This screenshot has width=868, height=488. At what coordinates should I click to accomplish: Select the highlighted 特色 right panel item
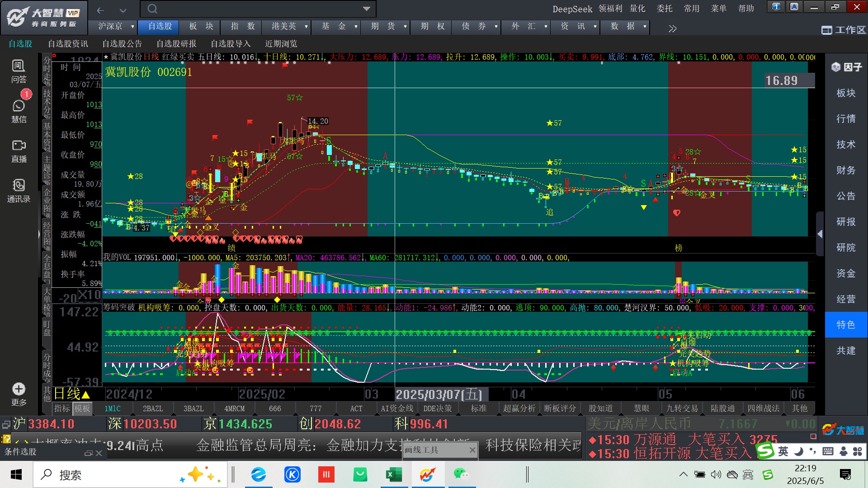pos(846,325)
